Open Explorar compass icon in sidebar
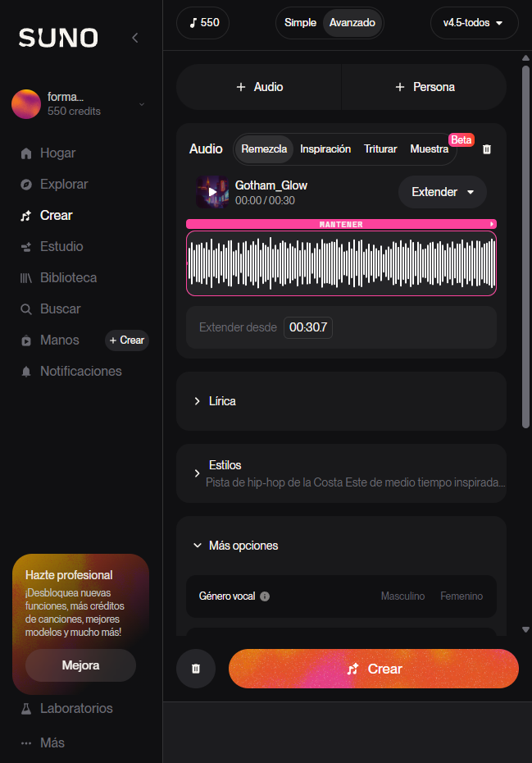532x763 pixels. click(x=26, y=185)
